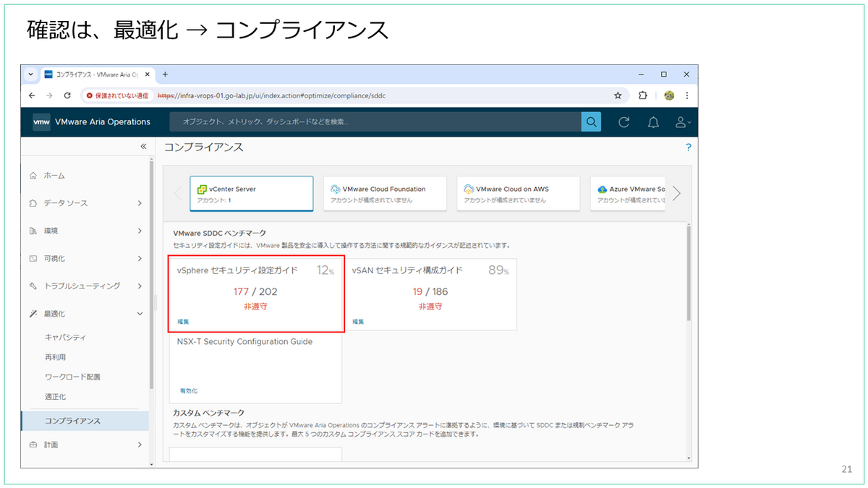The width and height of the screenshot is (868, 488).
Task: Click the VMware SDDC ベンチマーク heading
Action: (219, 233)
